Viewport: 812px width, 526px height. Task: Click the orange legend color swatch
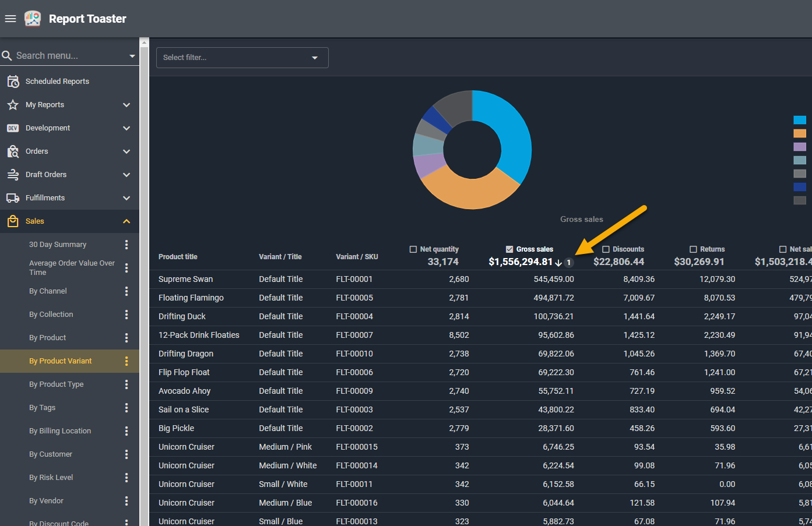click(800, 133)
